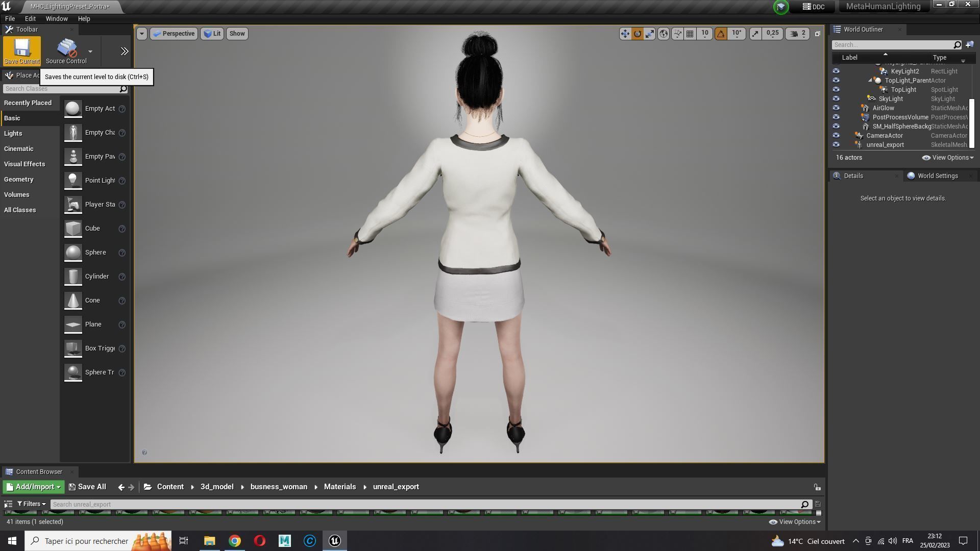Viewport: 980px width, 551px height.
Task: Open the Window menu
Action: (56, 18)
